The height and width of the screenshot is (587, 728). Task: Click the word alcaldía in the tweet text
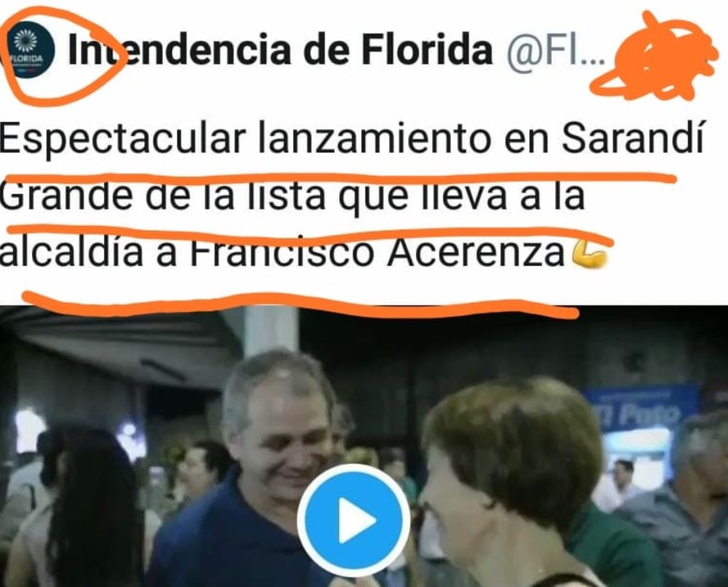click(72, 253)
